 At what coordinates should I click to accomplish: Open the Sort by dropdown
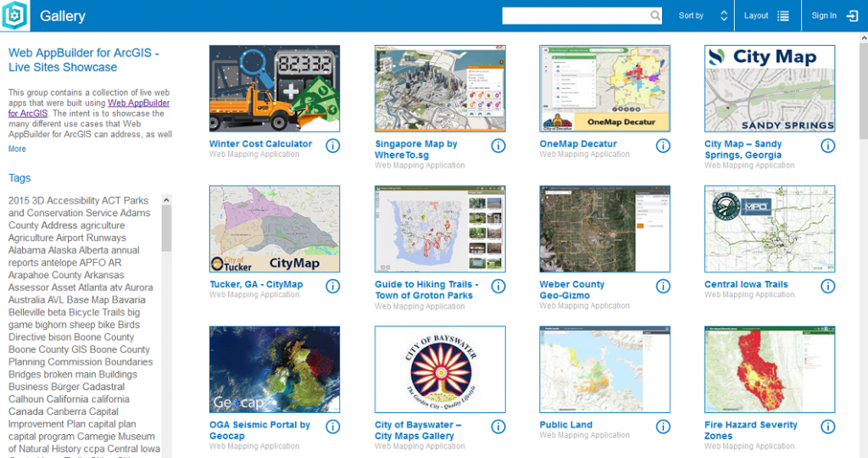703,15
